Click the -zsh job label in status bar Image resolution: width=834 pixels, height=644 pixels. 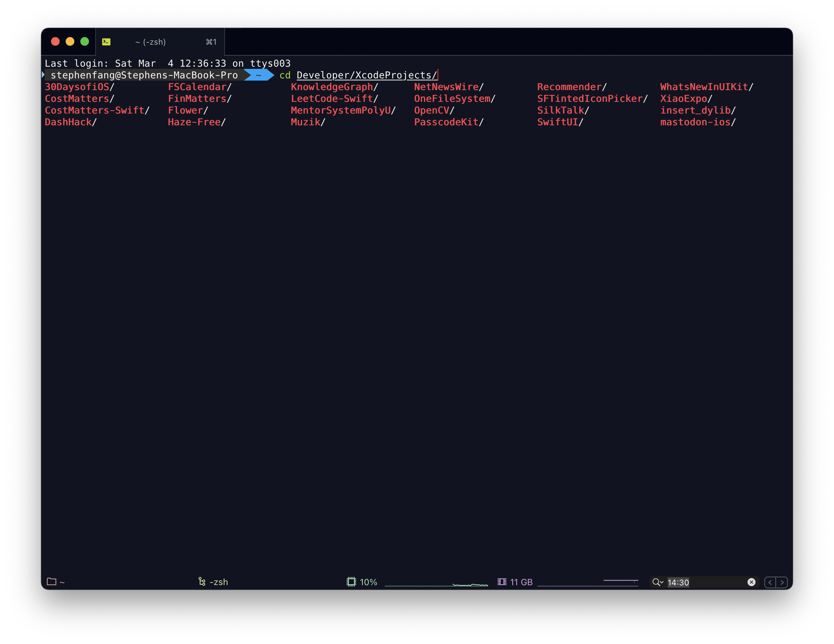point(219,582)
